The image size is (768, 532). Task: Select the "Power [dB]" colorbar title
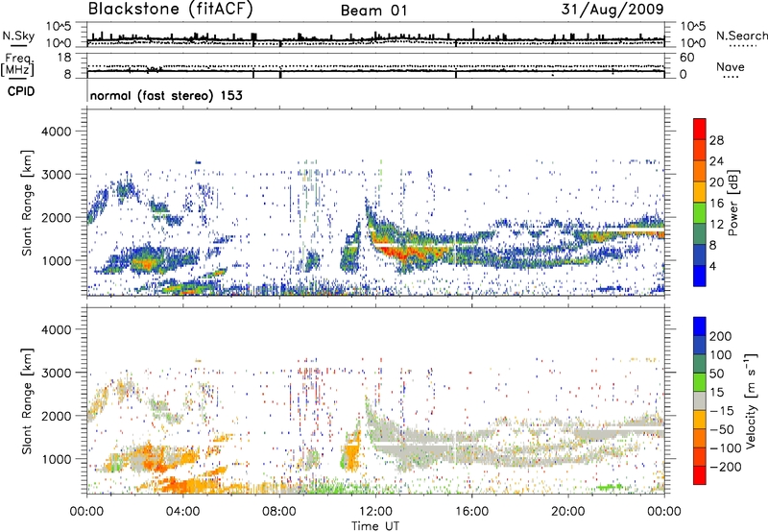733,203
